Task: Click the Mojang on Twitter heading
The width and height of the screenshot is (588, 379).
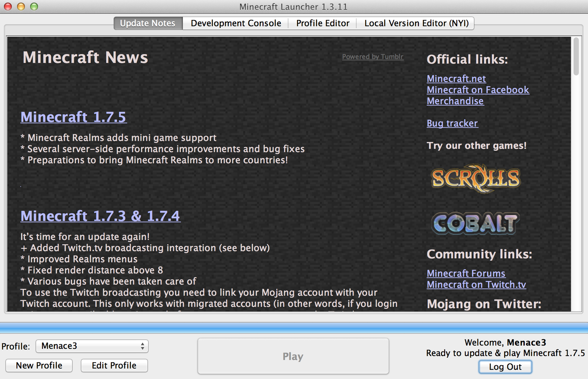Action: pyautogui.click(x=484, y=304)
